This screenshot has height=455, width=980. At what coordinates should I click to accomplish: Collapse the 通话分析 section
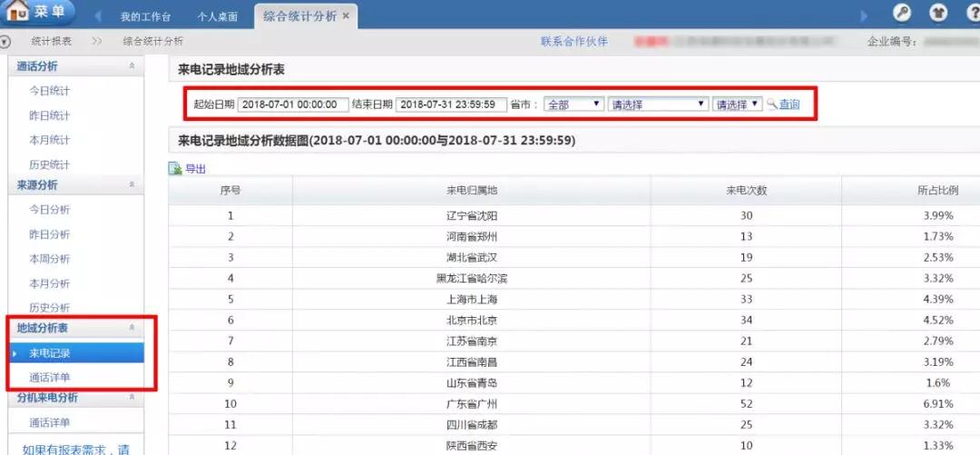pyautogui.click(x=132, y=66)
